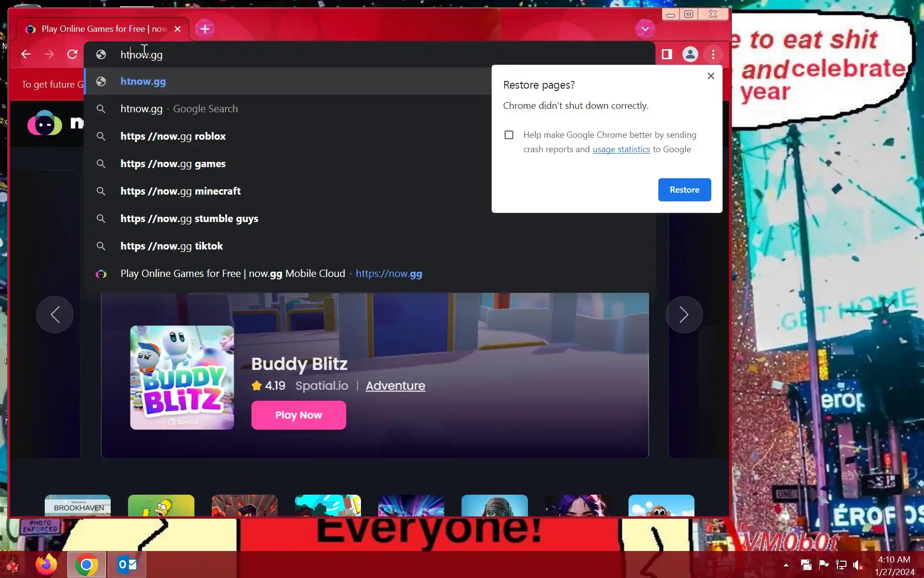Select the 'now.gg roblox' suggestion

[173, 136]
